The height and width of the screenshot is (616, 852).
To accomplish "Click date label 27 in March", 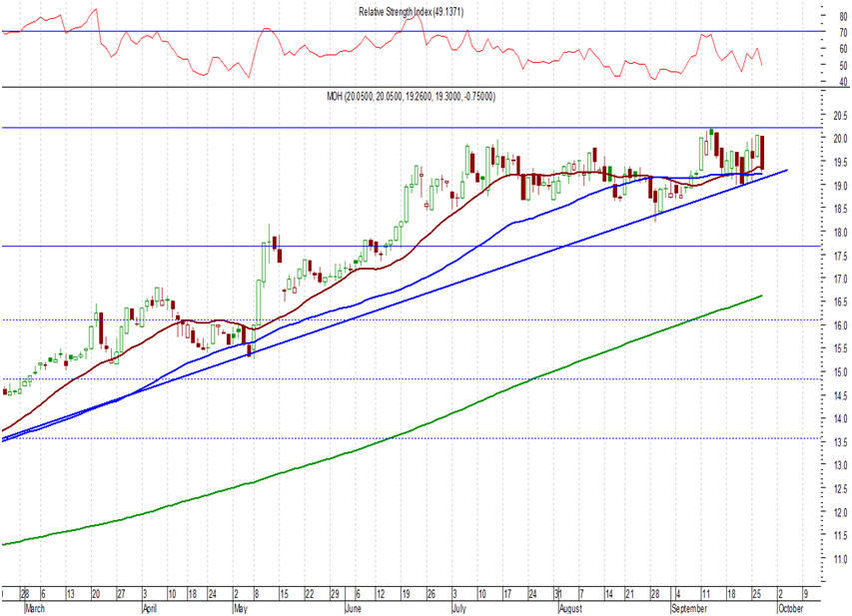I will tap(121, 594).
